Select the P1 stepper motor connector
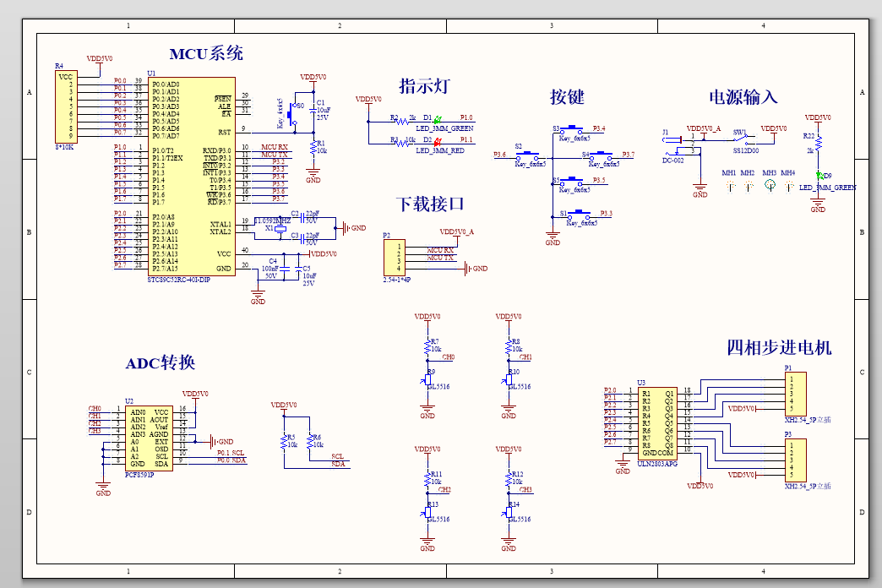Screen dimensions: 882x588 tap(795, 394)
